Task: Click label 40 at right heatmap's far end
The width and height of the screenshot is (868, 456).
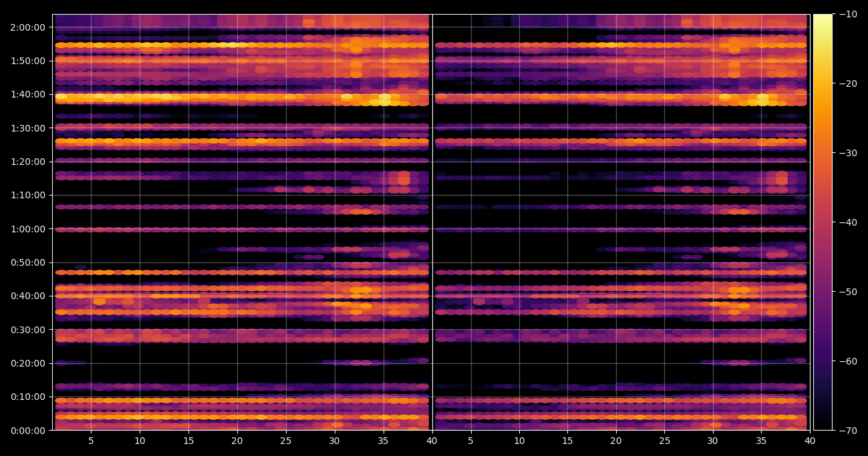Action: pyautogui.click(x=810, y=441)
